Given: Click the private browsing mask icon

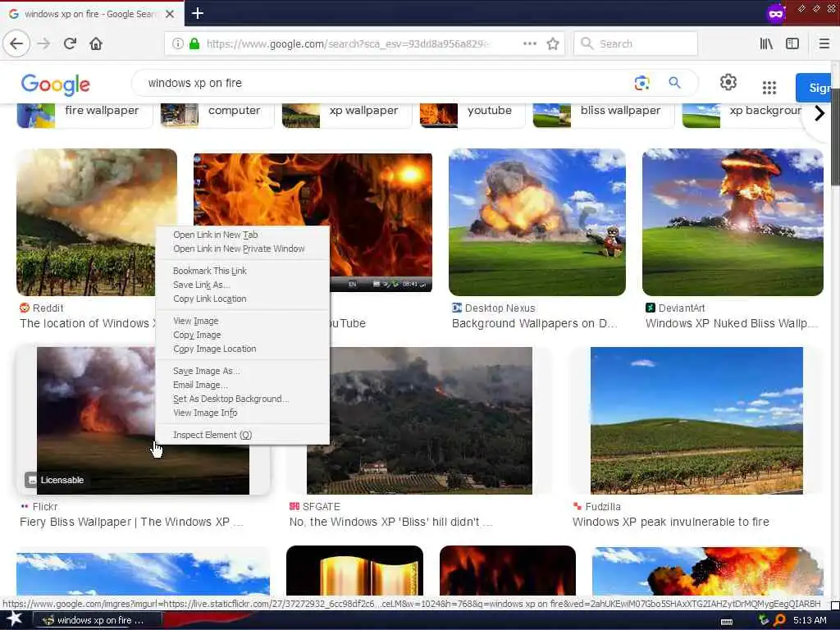Looking at the screenshot, I should click(x=776, y=13).
